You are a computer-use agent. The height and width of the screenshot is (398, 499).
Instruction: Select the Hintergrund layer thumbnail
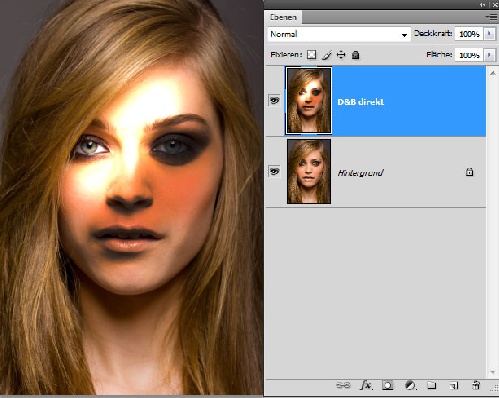point(309,171)
